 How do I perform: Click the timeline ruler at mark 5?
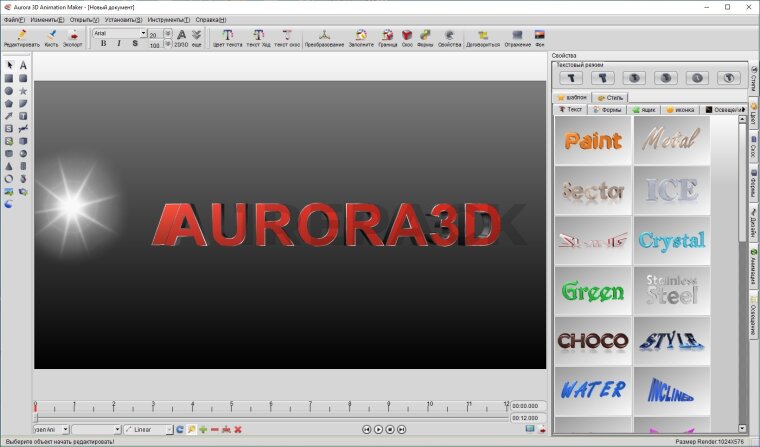[232, 406]
